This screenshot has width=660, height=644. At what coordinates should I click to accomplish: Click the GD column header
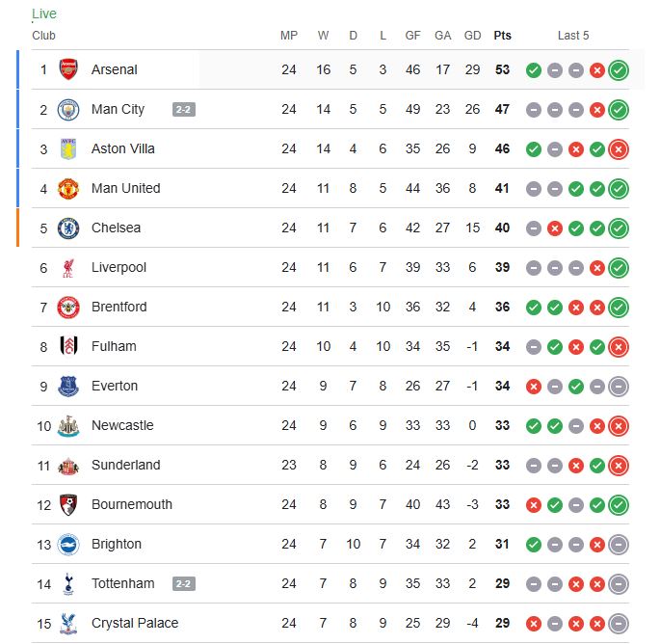click(x=472, y=36)
